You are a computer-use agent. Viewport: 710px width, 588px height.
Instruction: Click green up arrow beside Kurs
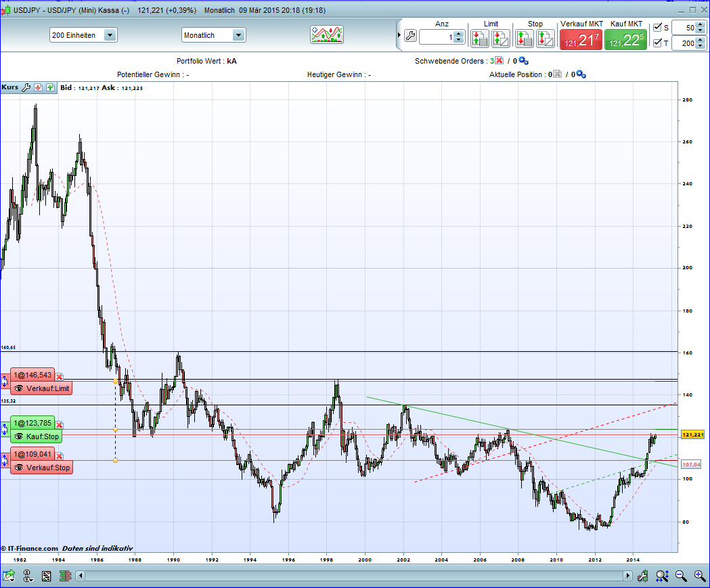[50, 87]
